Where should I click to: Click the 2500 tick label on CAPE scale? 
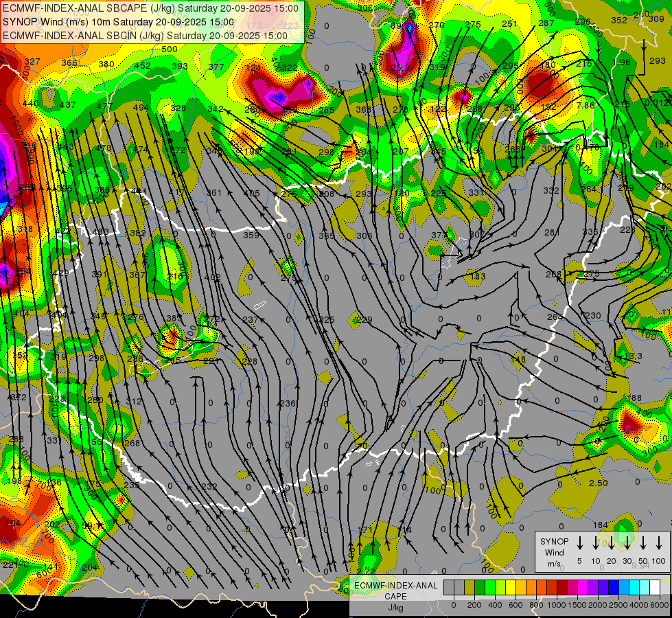618,605
